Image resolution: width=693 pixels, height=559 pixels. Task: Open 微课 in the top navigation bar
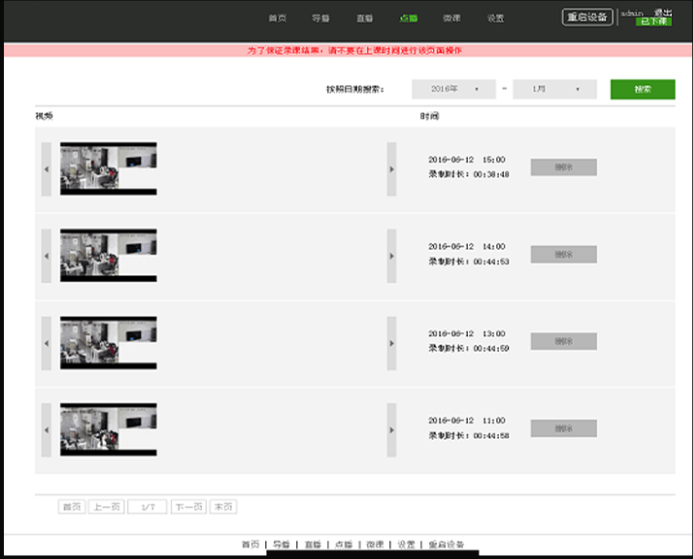point(452,18)
